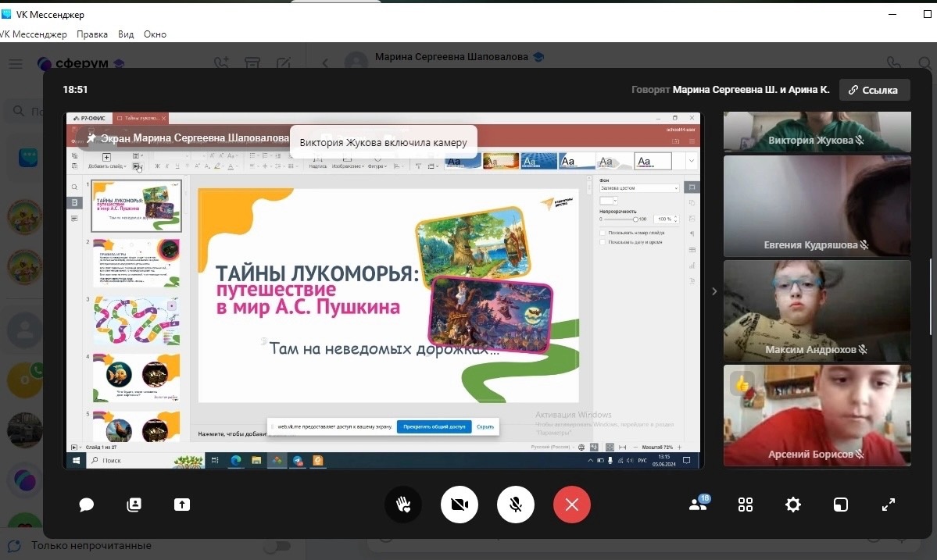This screenshot has width=937, height=560.
Task: Copy the call link via Ссылка button
Action: coord(874,90)
